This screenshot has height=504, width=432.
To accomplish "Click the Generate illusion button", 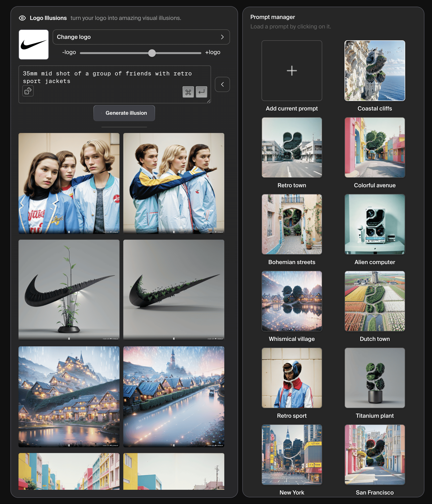I will (124, 113).
